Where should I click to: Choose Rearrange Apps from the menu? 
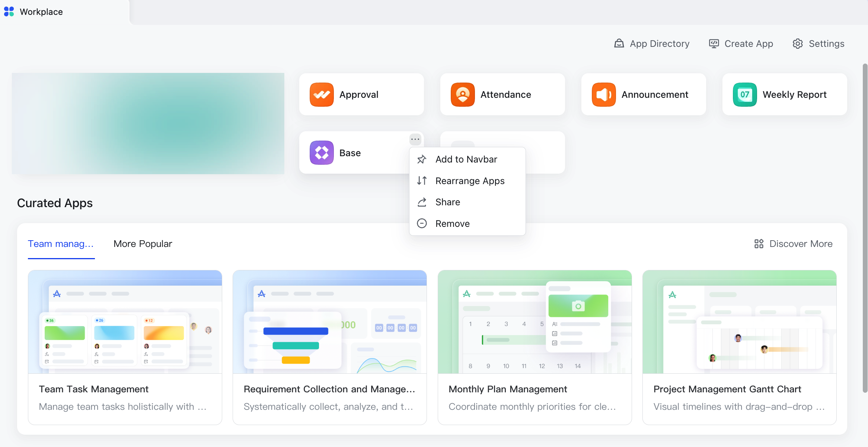[467, 181]
